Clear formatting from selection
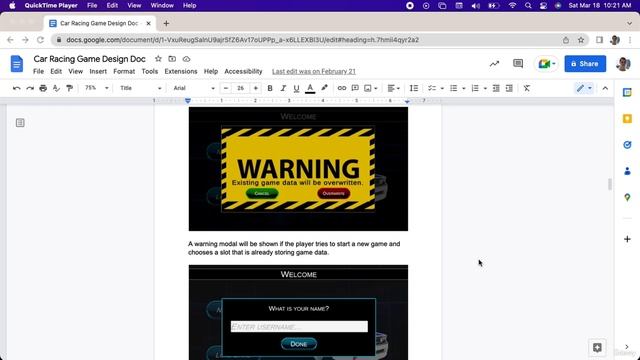640x360 pixels. click(x=527, y=88)
